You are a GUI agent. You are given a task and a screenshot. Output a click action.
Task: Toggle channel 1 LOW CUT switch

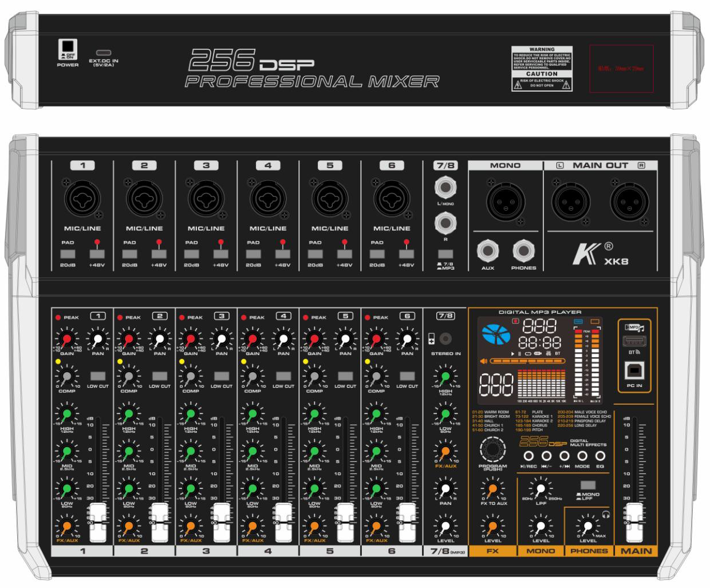[x=98, y=376]
